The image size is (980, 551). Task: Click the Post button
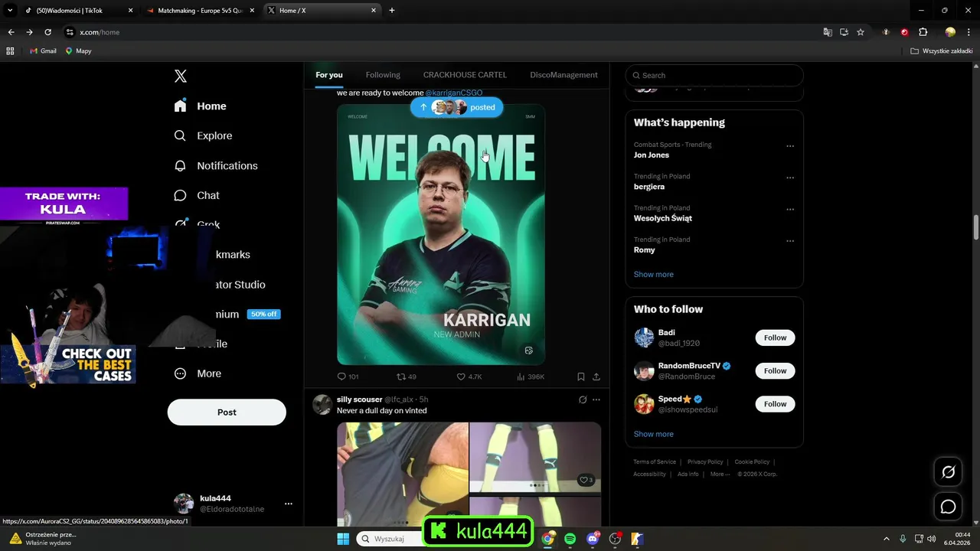[227, 412]
